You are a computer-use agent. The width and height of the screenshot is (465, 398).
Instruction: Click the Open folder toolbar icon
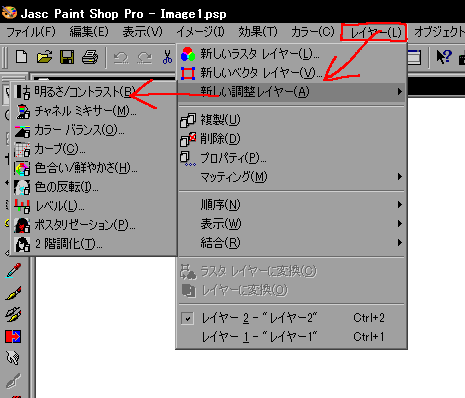tap(44, 57)
